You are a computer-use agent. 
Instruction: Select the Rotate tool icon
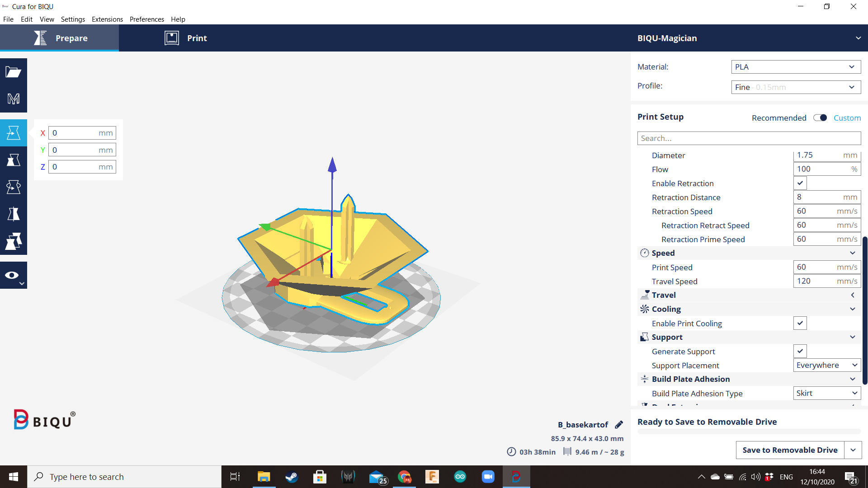tap(13, 187)
